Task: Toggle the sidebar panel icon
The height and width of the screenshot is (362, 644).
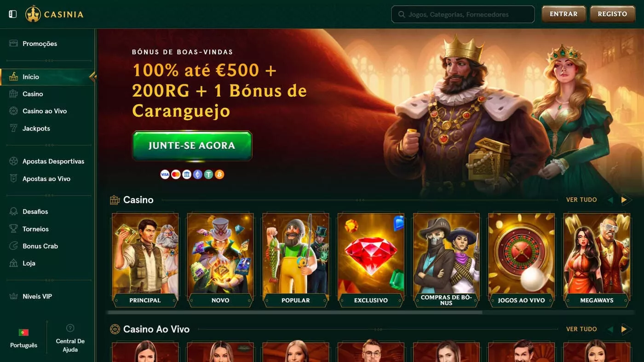Action: click(13, 14)
